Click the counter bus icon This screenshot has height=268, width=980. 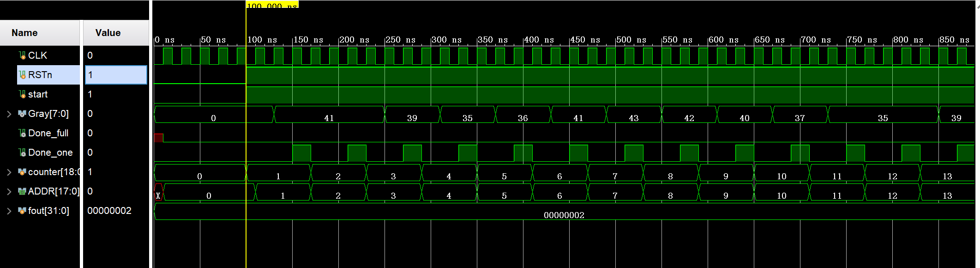point(22,172)
